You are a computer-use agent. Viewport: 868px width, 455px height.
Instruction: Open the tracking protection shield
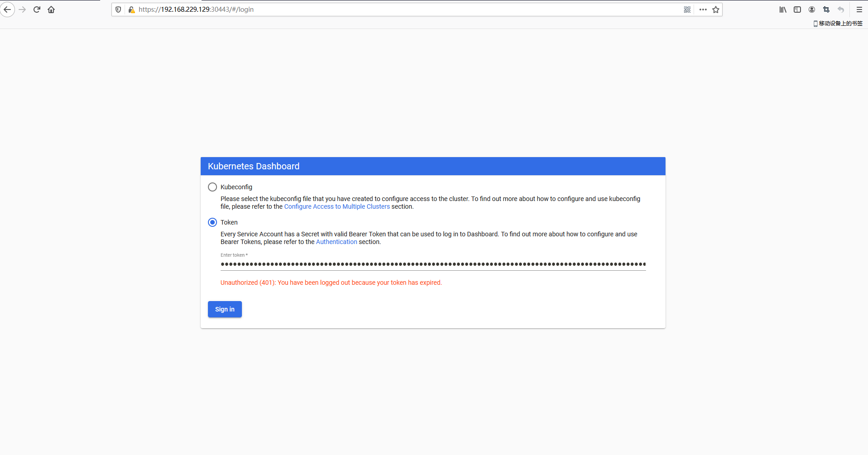(118, 10)
